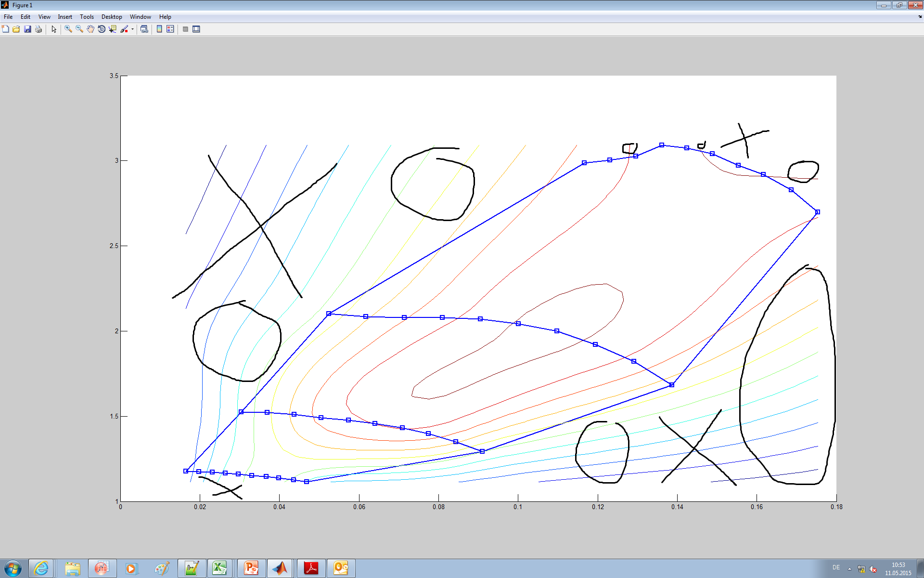Click the Insert Legend button
The image size is (924, 578).
[x=170, y=29]
